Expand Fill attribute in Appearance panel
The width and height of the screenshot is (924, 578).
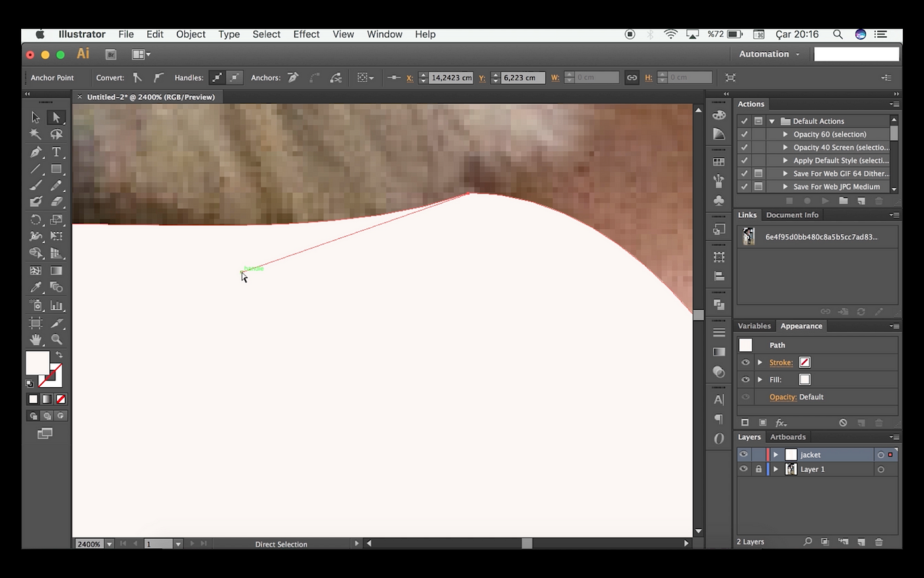pos(760,380)
